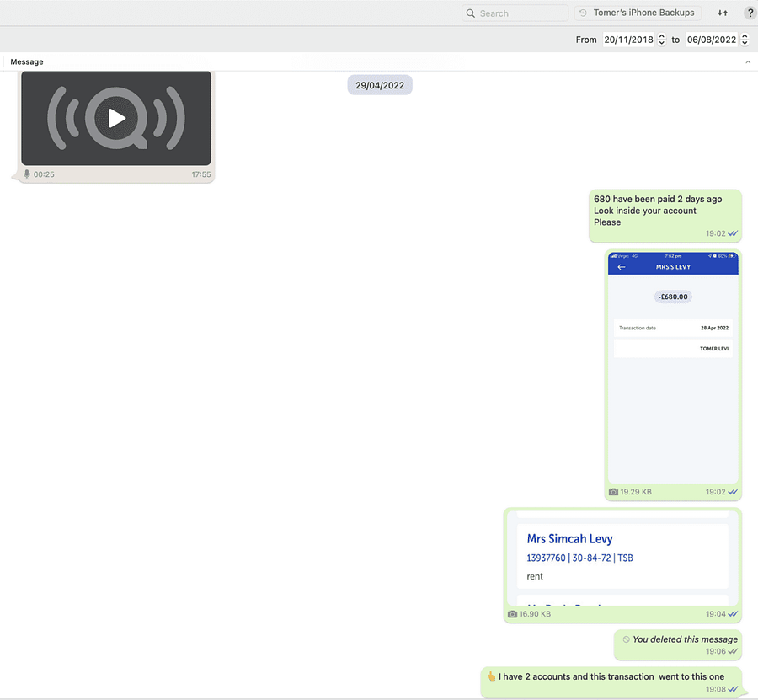The image size is (758, 700).
Task: Click the transfer arrows icon
Action: coord(723,13)
